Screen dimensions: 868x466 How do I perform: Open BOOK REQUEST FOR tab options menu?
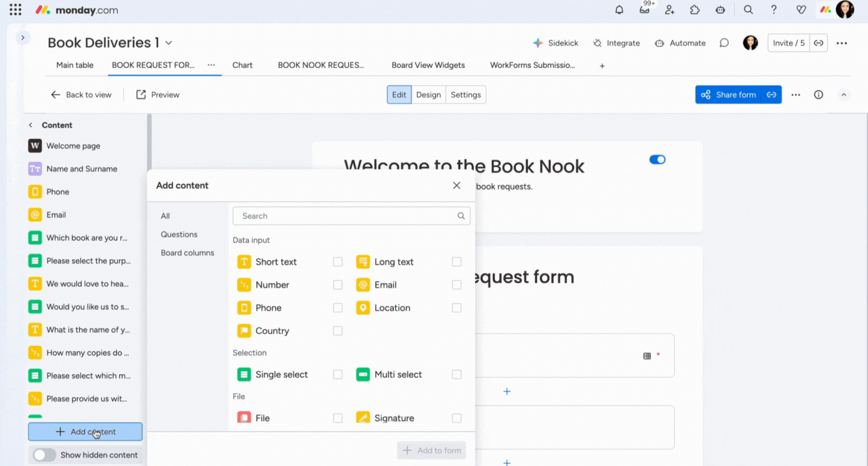[211, 65]
